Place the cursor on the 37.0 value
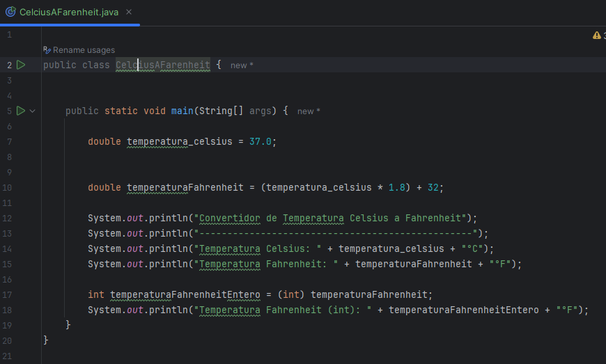This screenshot has height=364, width=606. tap(261, 141)
